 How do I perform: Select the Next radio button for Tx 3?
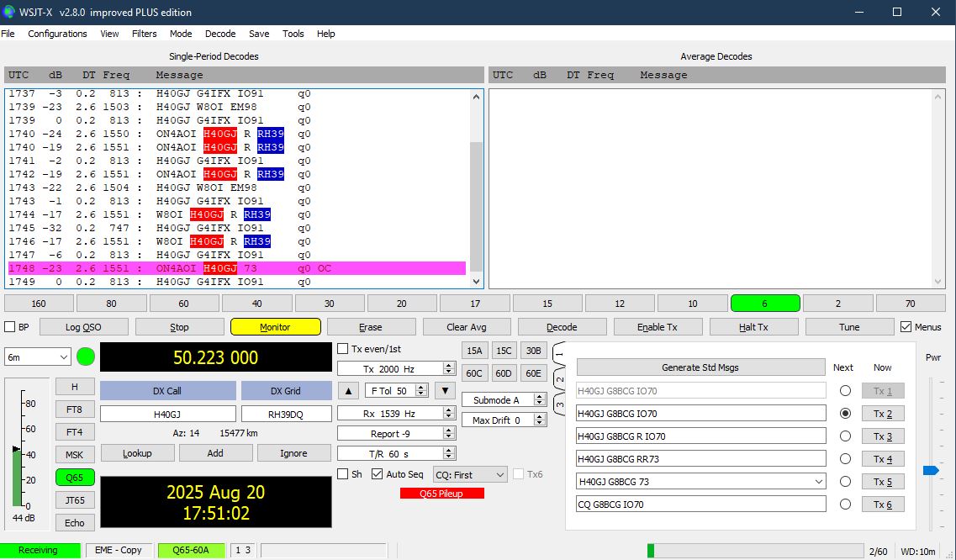[845, 436]
